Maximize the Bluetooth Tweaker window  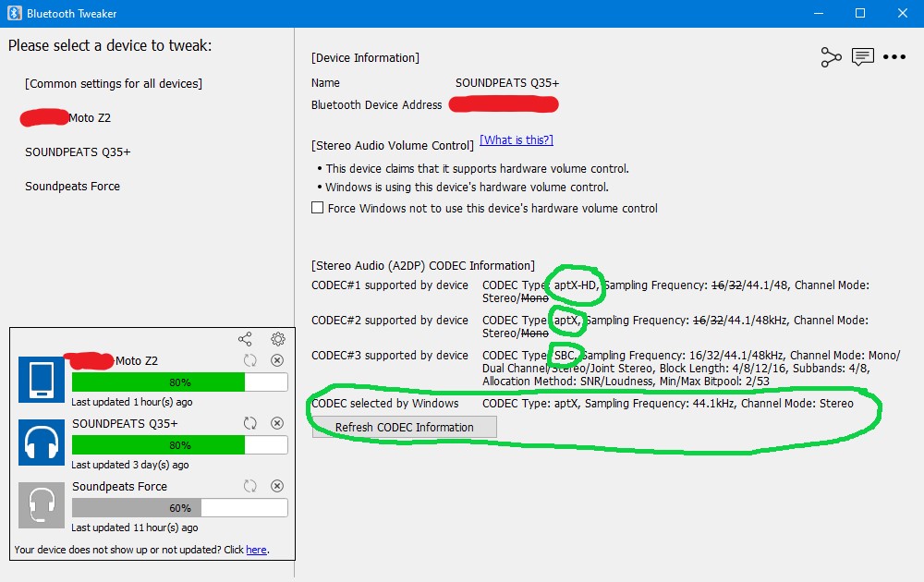pyautogui.click(x=860, y=13)
